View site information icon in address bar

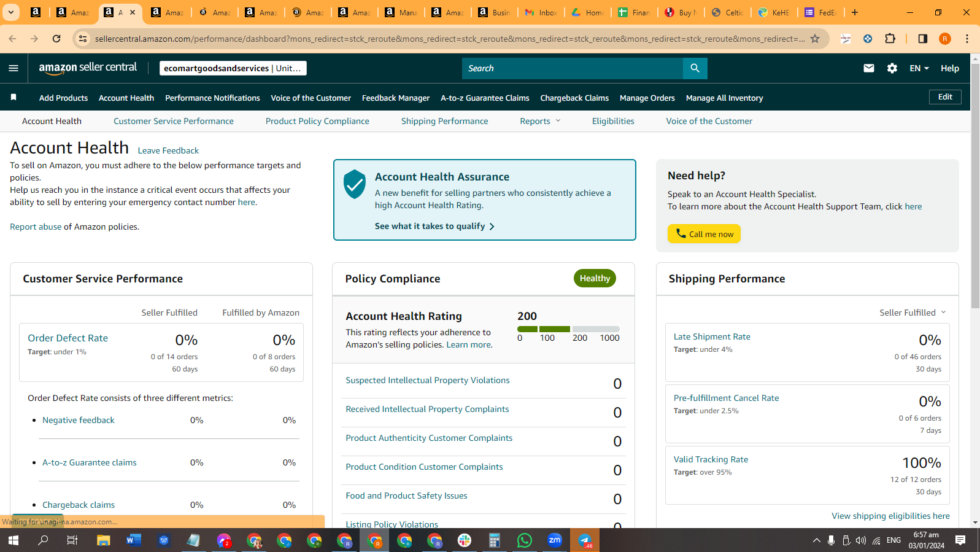(x=83, y=39)
